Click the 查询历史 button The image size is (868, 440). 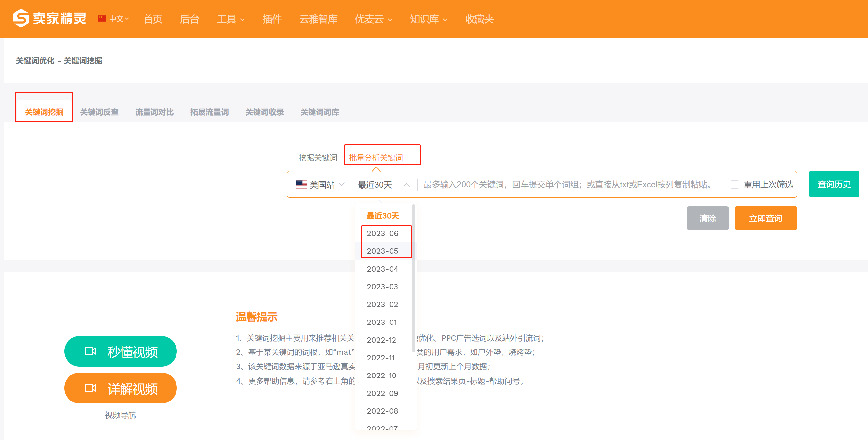click(x=834, y=184)
